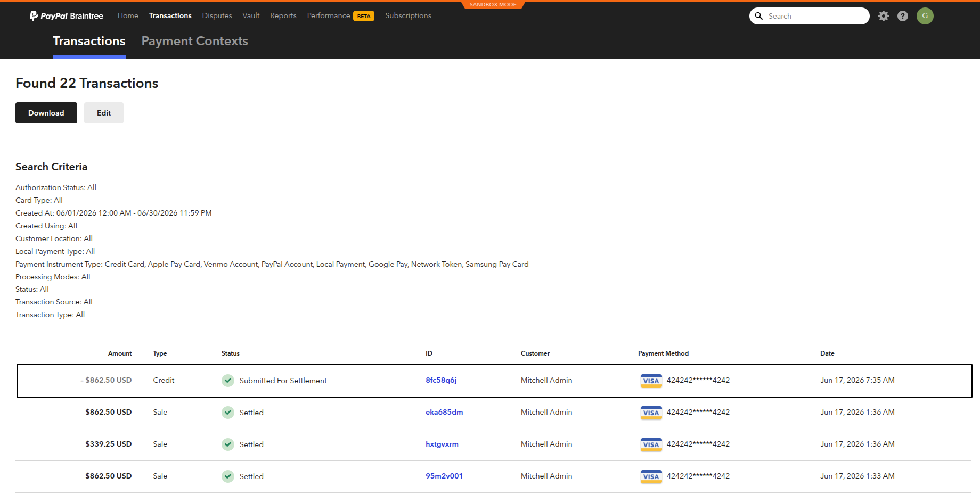Open transaction ID 8fc58q6j
This screenshot has height=494, width=980.
pos(441,380)
